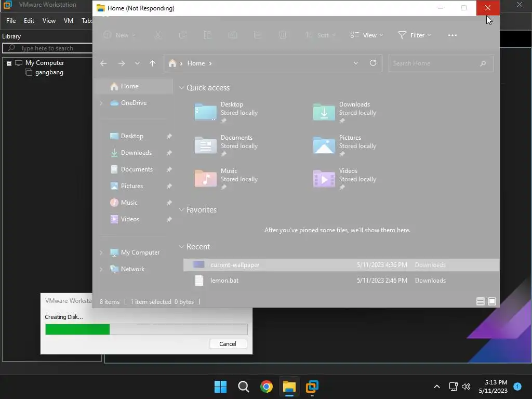Image resolution: width=532 pixels, height=399 pixels.
Task: Open Documents in navigation sidebar
Action: click(136, 169)
